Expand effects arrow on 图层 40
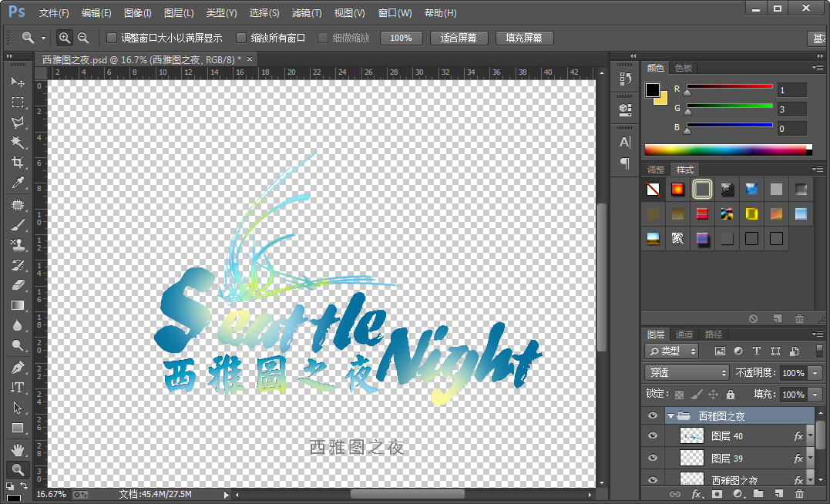 click(x=810, y=436)
